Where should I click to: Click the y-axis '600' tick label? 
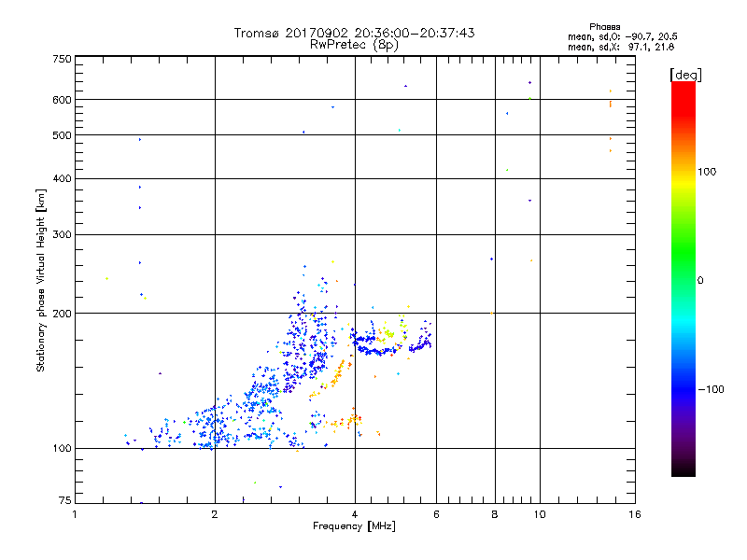(x=62, y=100)
